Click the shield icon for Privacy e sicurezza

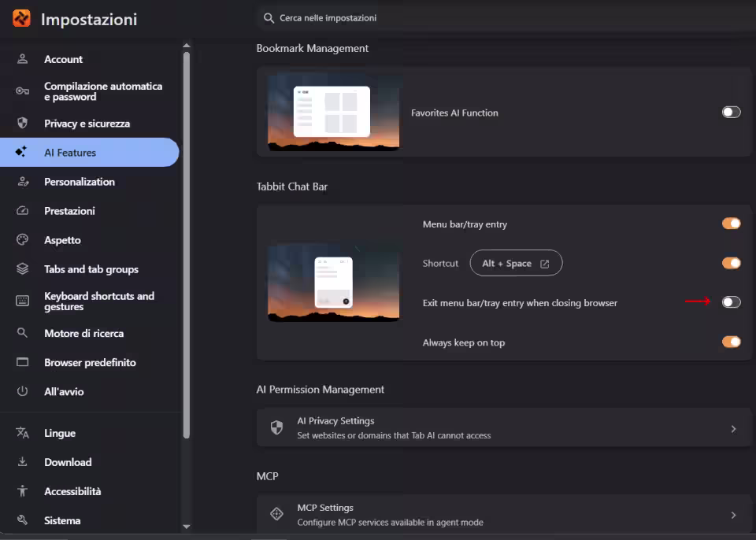coord(22,123)
